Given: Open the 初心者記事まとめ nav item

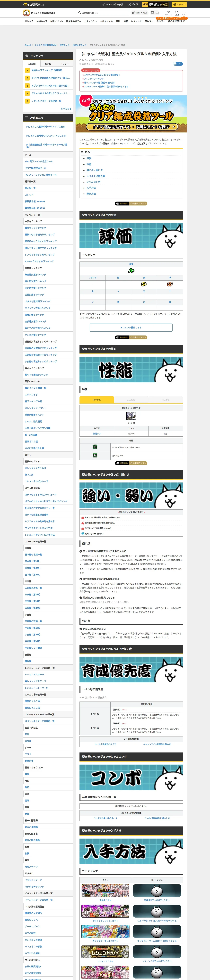Looking at the screenshot, I should tap(176, 21).
